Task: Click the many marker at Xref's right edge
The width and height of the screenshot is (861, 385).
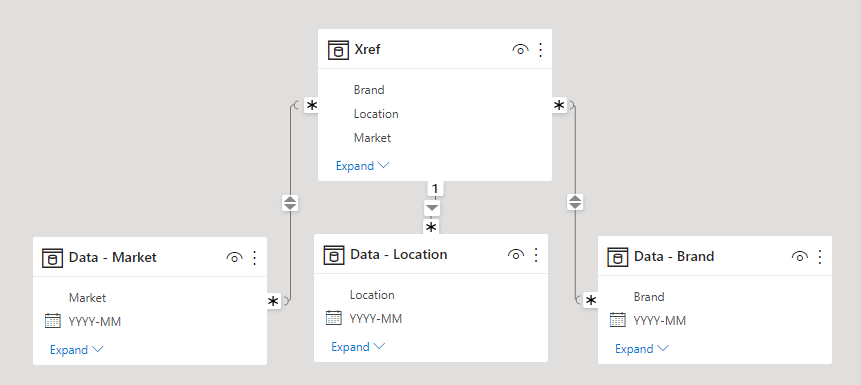Action: pos(559,105)
